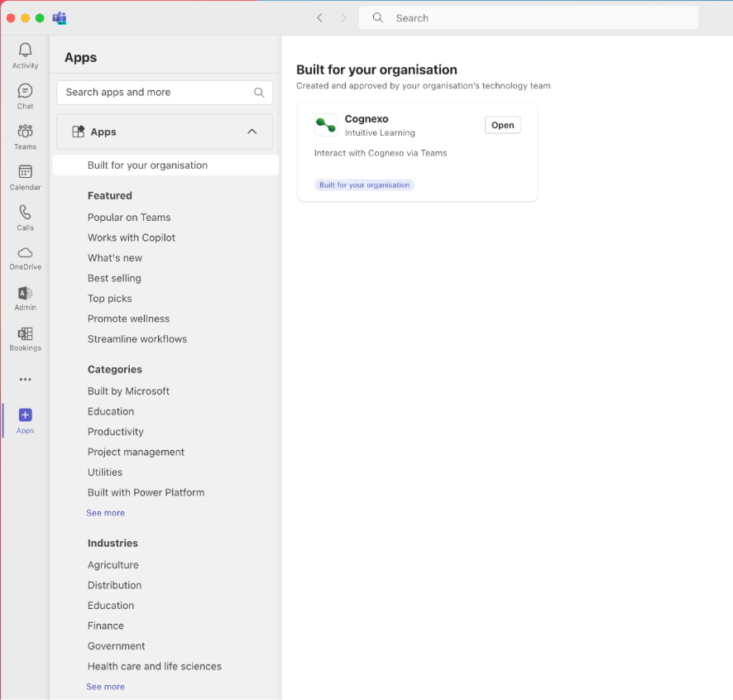Viewport: 733px width, 700px height.
Task: Click the top Search bar
Action: (528, 18)
